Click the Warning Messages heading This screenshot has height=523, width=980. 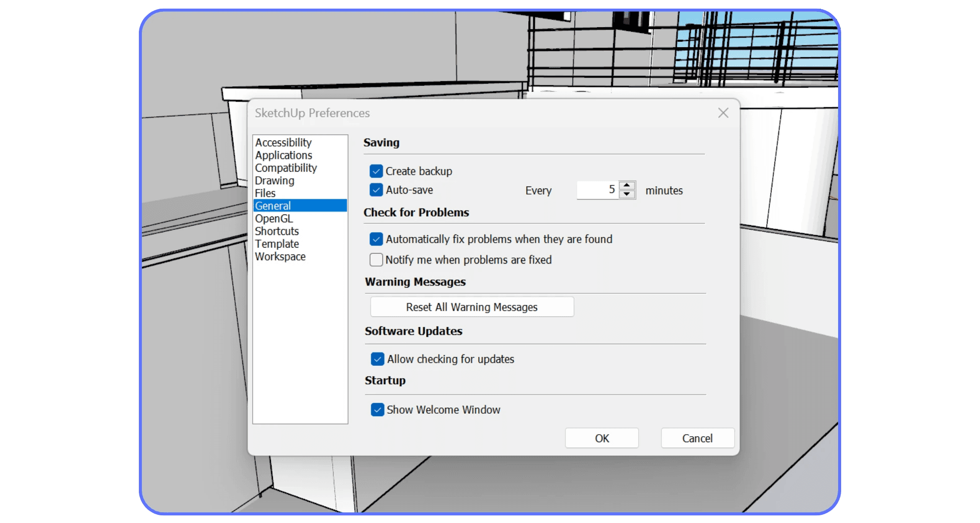tap(415, 282)
